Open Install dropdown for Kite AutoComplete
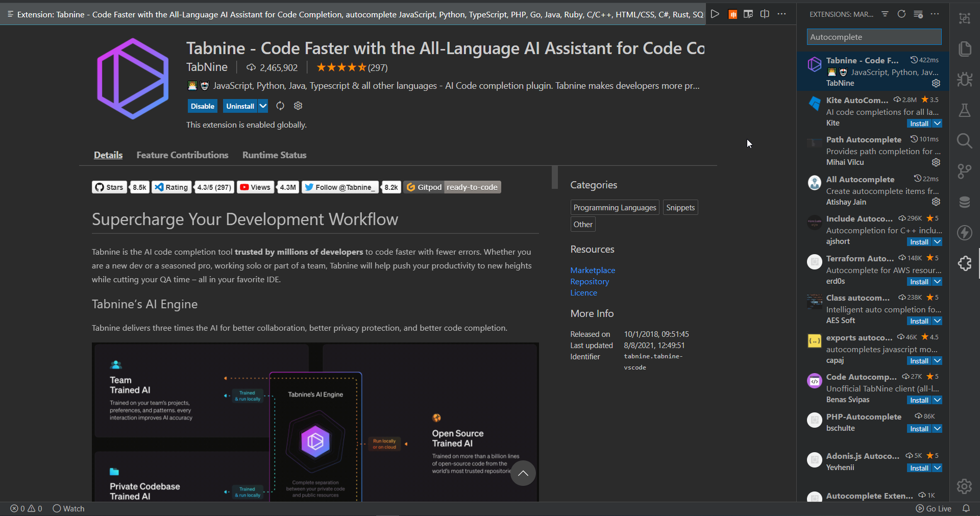 pos(937,123)
